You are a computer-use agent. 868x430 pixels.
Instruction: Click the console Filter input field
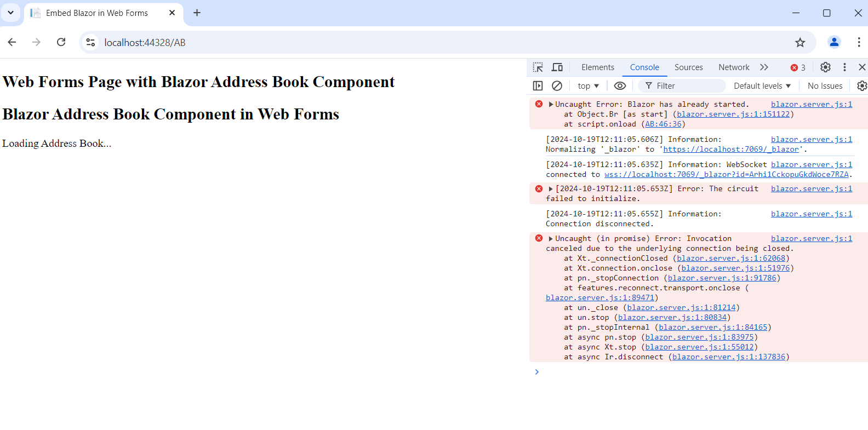click(x=682, y=86)
